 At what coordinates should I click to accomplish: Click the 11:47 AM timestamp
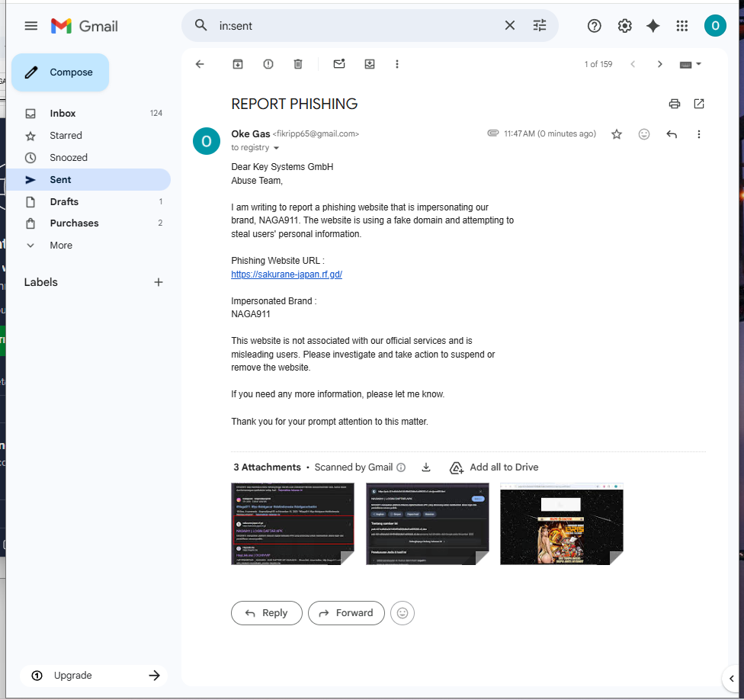pos(550,134)
